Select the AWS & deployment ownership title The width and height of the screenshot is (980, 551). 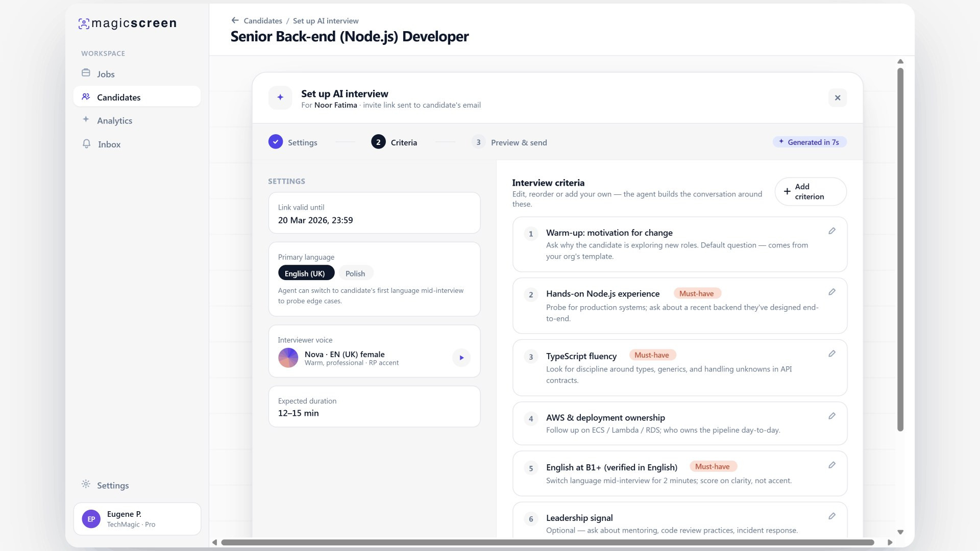pos(605,417)
